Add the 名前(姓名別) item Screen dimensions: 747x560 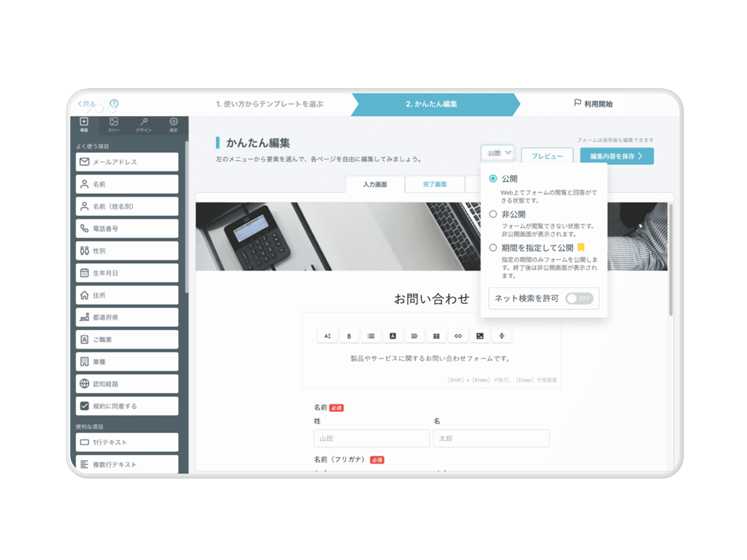coord(127,207)
